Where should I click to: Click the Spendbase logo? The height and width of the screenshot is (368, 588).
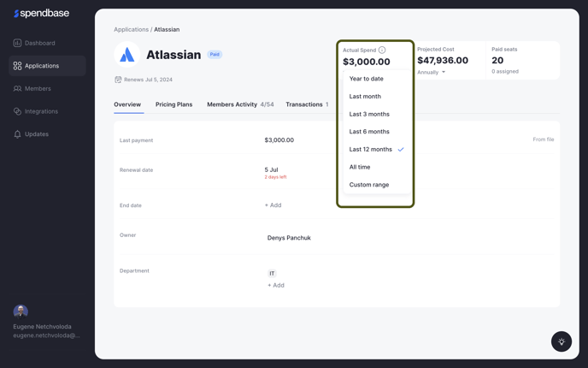41,13
